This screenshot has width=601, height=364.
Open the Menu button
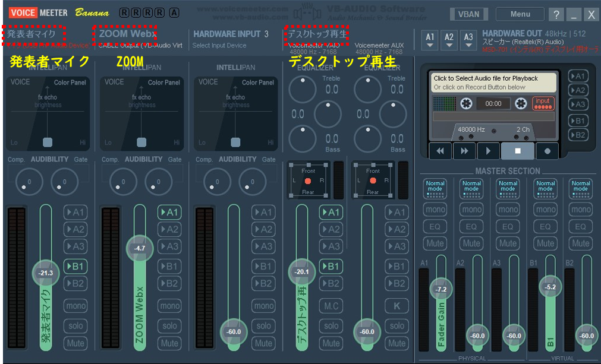coord(520,14)
